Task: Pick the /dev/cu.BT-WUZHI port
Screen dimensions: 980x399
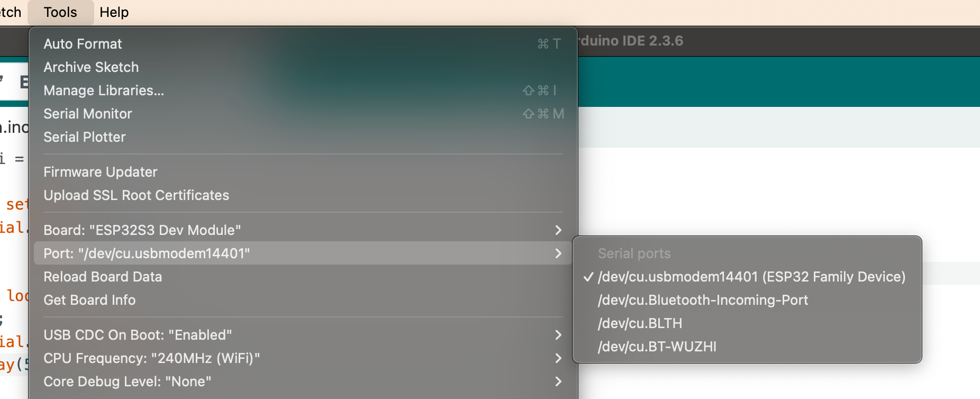Action: coord(657,347)
